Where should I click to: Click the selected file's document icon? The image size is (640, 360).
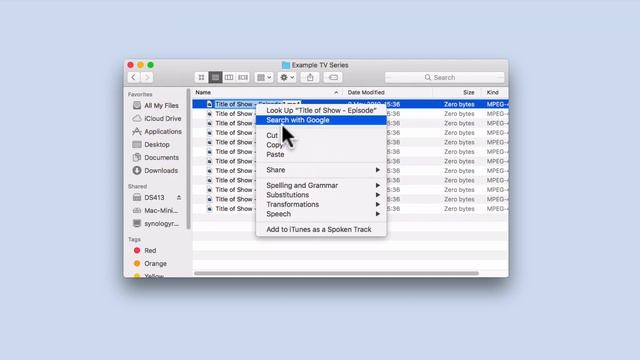click(x=209, y=104)
